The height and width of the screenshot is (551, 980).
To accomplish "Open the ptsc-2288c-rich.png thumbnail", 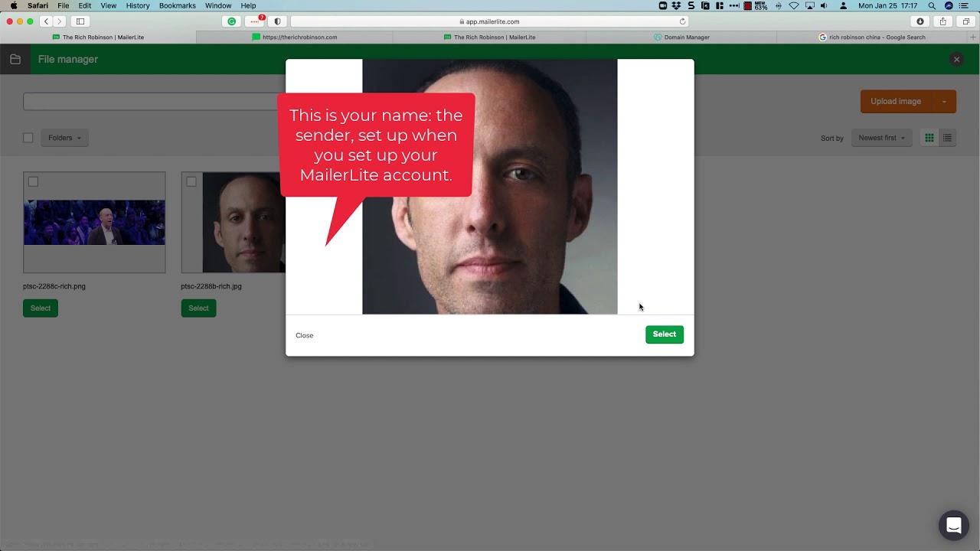I will pyautogui.click(x=94, y=222).
